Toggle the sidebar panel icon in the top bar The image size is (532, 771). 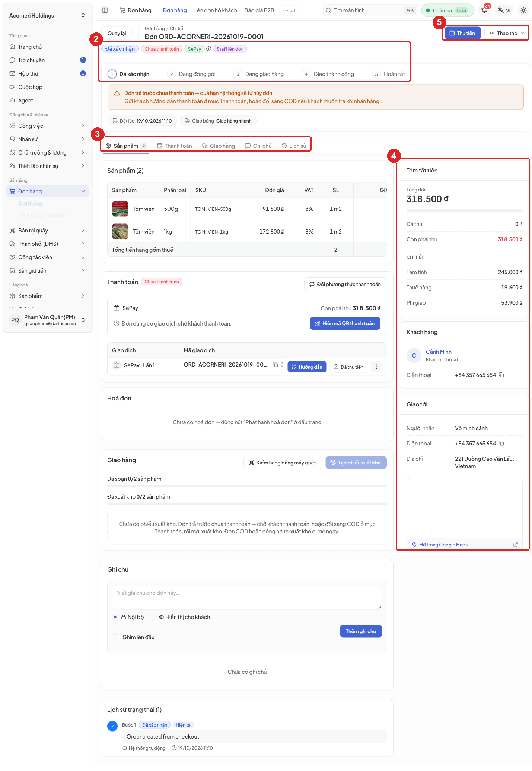(x=105, y=10)
